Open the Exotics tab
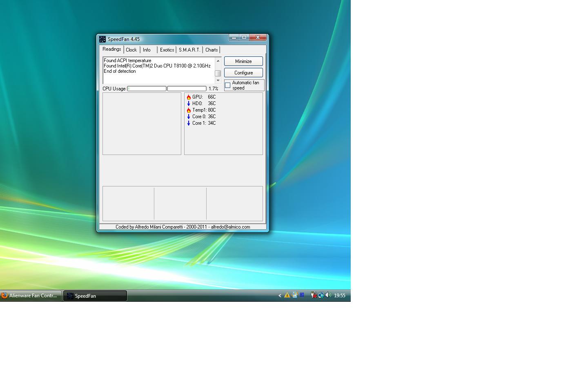Viewport: 588px width, 368px height. (x=167, y=50)
